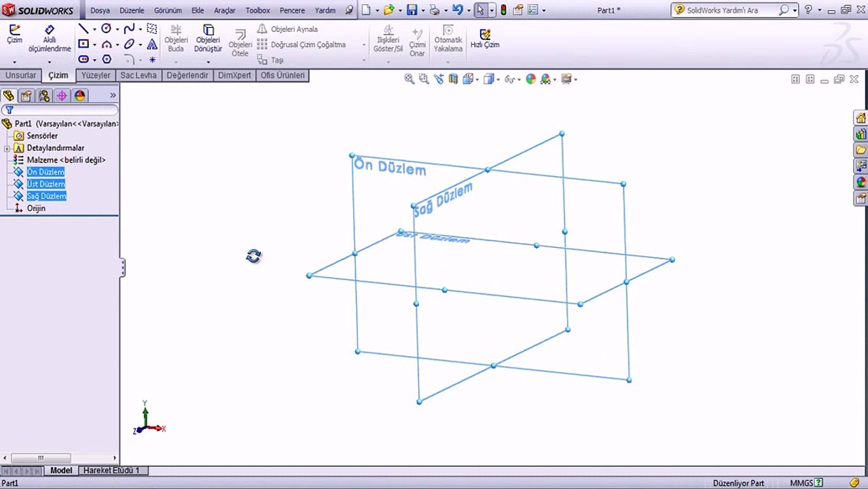Click İlişkileri Göster/Sil relations button
868x489 pixels.
pos(388,39)
